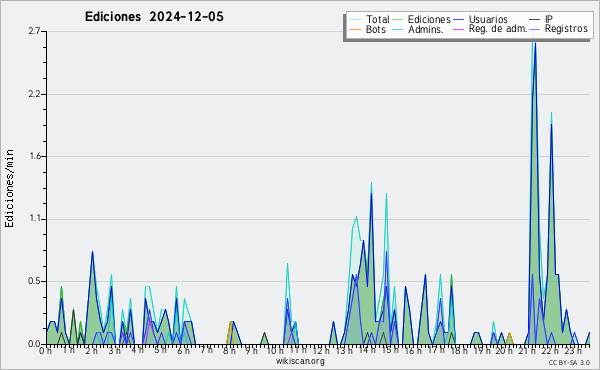The height and width of the screenshot is (370, 600).
Task: Click the y-axis value 2.7
Action: pyautogui.click(x=34, y=31)
